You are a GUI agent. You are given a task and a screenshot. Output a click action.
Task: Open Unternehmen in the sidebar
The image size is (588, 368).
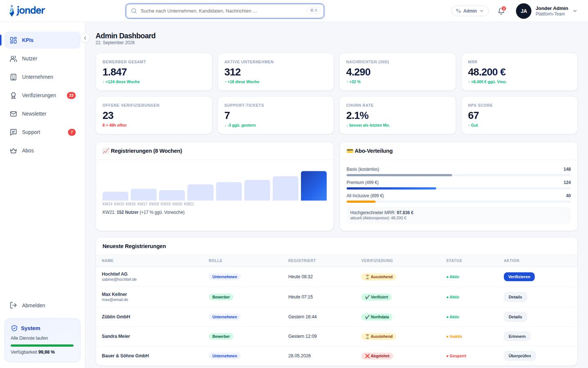coord(42,77)
